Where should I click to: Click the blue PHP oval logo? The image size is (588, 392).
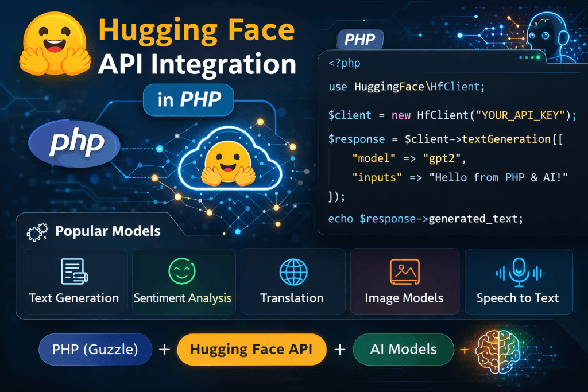pos(74,143)
